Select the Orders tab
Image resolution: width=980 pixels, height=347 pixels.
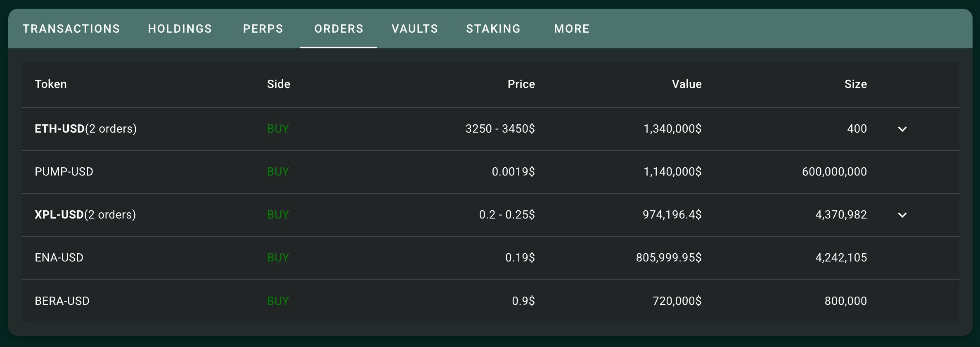(339, 29)
